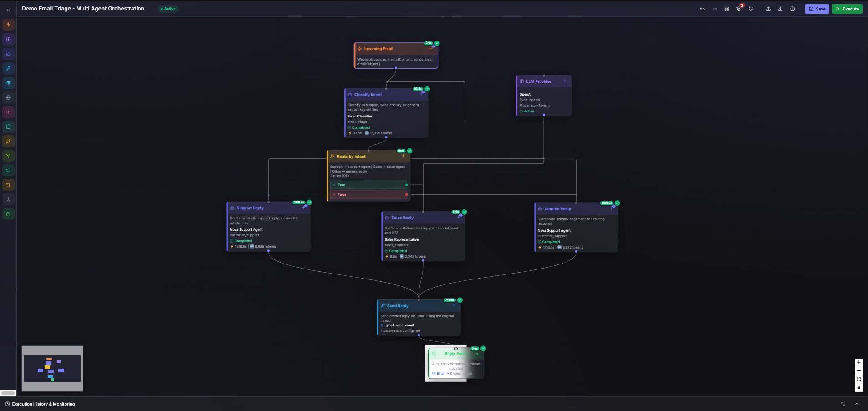Click the LLM Provider node title
Viewport: 868px width, 411px height.
click(538, 81)
